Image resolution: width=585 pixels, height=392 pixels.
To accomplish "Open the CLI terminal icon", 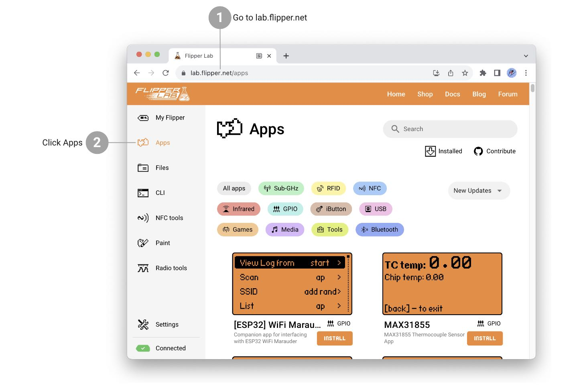I will pyautogui.click(x=143, y=193).
